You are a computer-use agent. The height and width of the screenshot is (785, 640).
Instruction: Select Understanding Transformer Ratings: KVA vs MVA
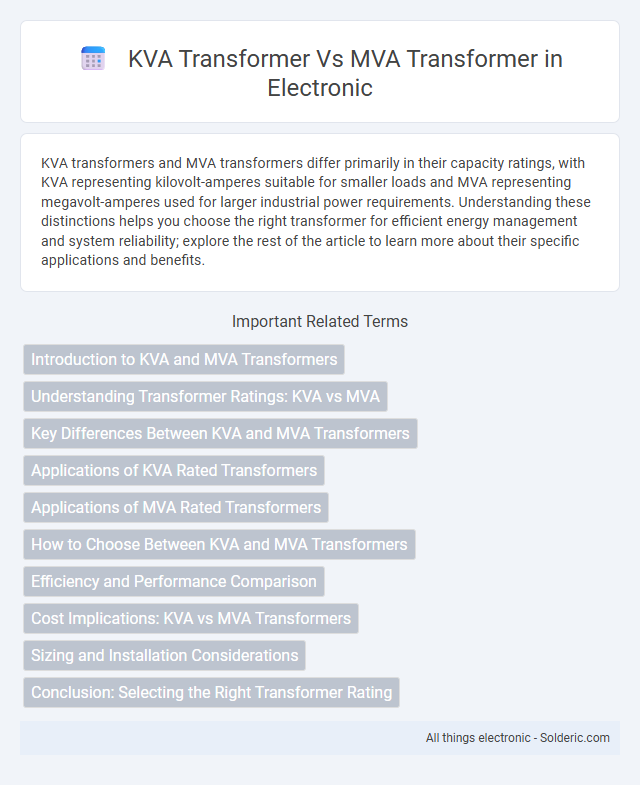coord(205,397)
